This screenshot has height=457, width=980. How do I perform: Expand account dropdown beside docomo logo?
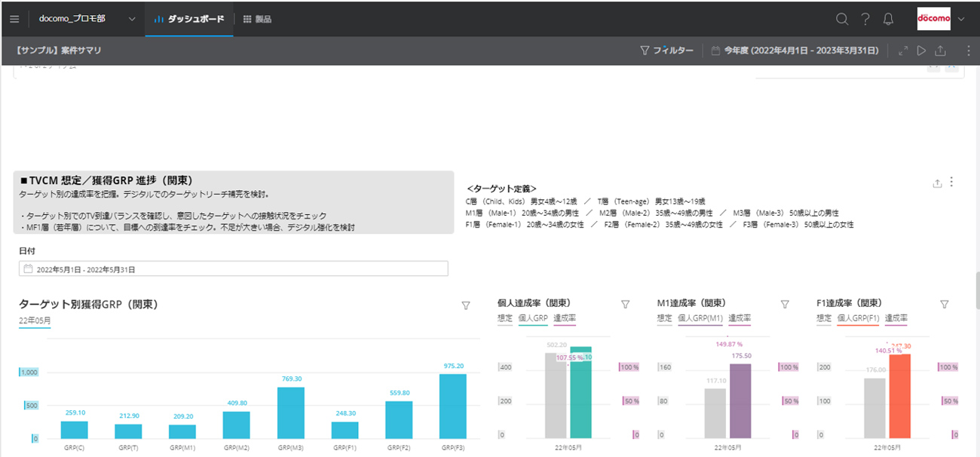pos(961,19)
